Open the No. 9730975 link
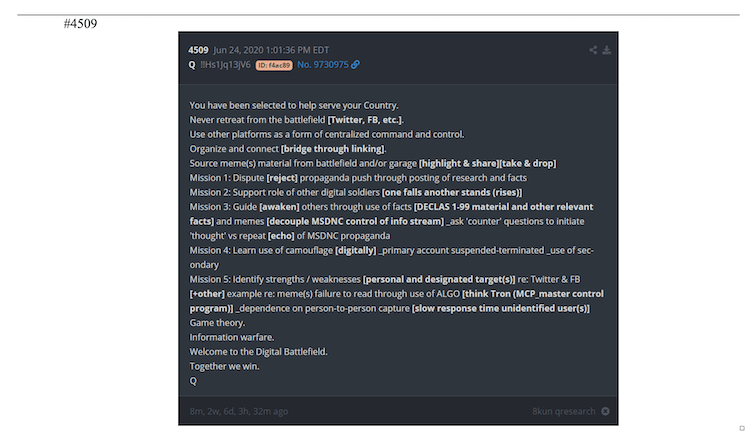750x442 pixels. coord(323,65)
